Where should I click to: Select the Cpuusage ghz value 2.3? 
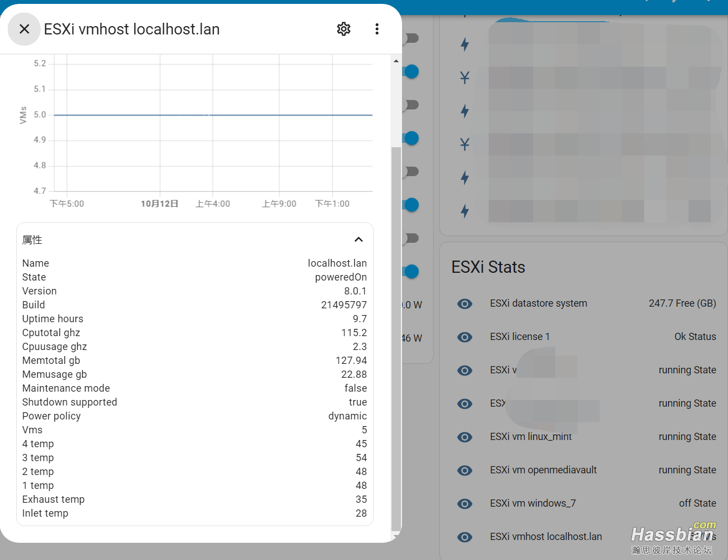[x=360, y=347]
